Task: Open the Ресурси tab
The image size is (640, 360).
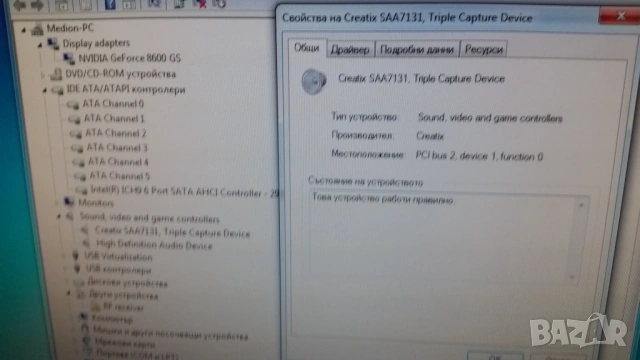Action: pyautogui.click(x=484, y=49)
